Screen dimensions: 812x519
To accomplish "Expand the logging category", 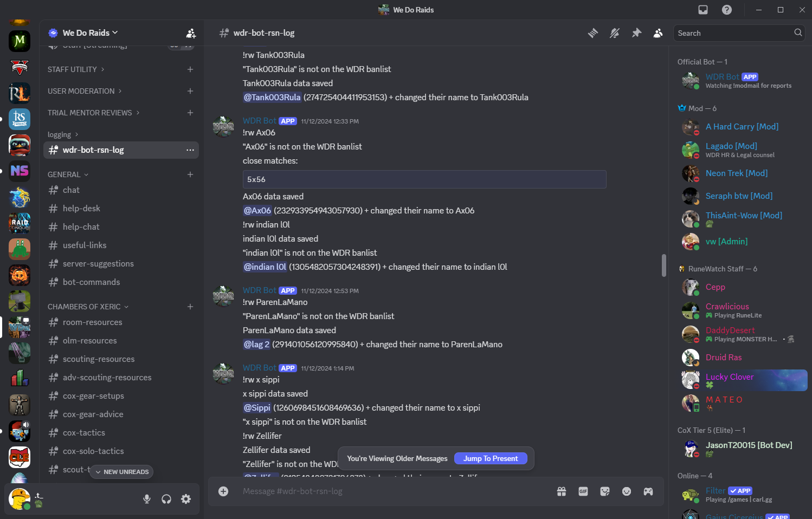I will click(x=63, y=134).
